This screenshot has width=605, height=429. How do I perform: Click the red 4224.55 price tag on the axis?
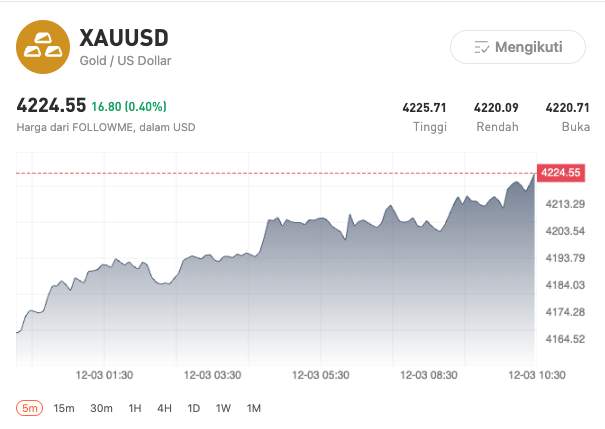pos(560,173)
